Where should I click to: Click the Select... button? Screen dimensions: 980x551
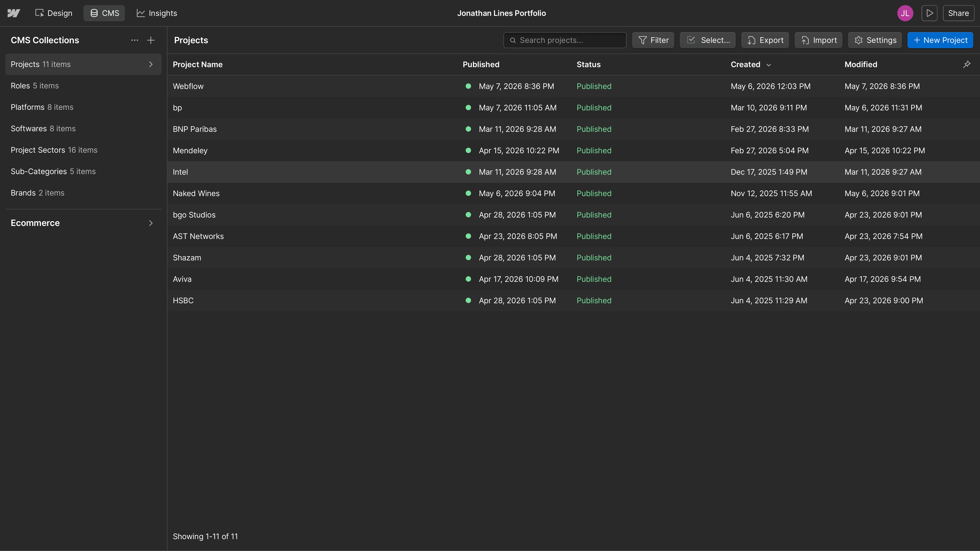click(x=708, y=40)
